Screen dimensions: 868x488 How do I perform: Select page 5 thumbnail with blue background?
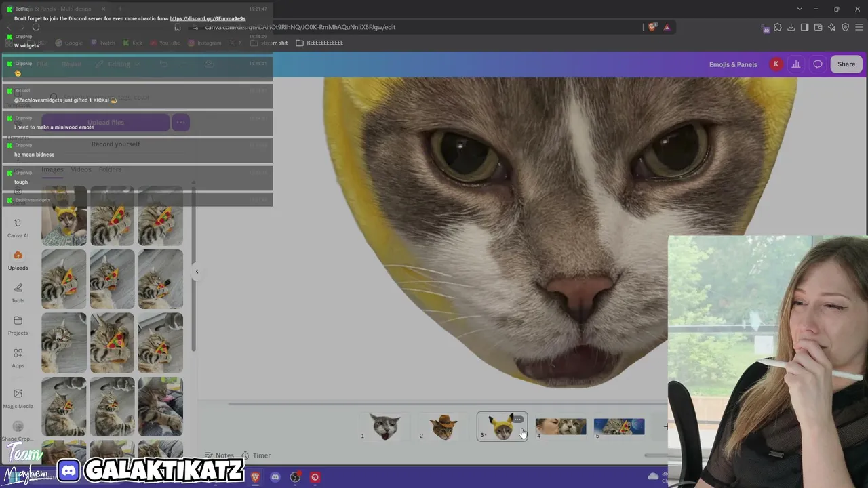tap(619, 426)
